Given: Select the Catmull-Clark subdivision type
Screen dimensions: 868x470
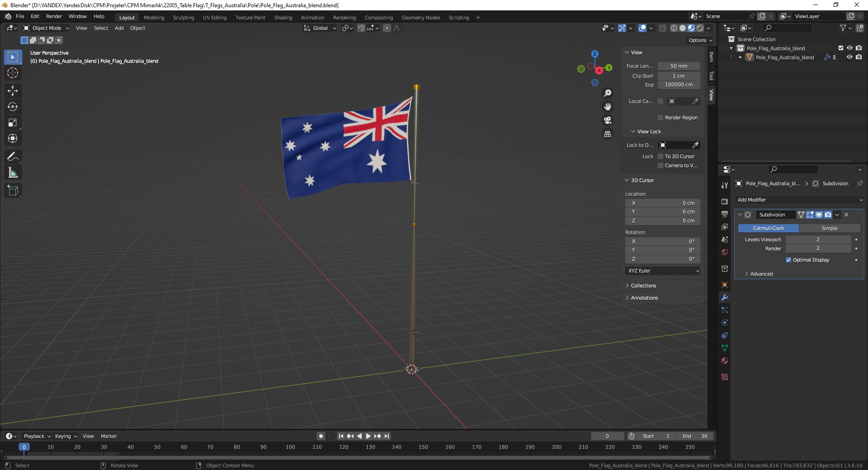Looking at the screenshot, I should [x=768, y=228].
